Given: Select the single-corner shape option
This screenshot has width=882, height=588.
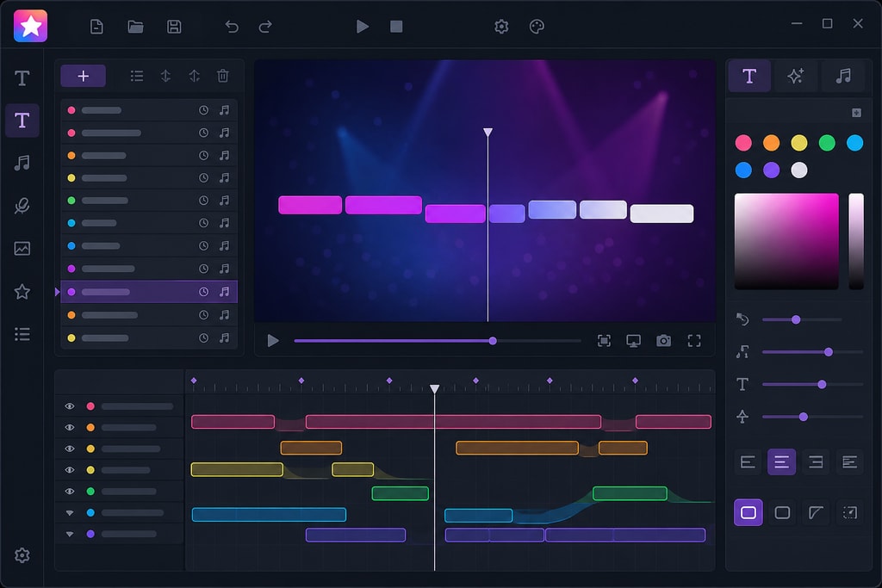Looking at the screenshot, I should point(816,513).
